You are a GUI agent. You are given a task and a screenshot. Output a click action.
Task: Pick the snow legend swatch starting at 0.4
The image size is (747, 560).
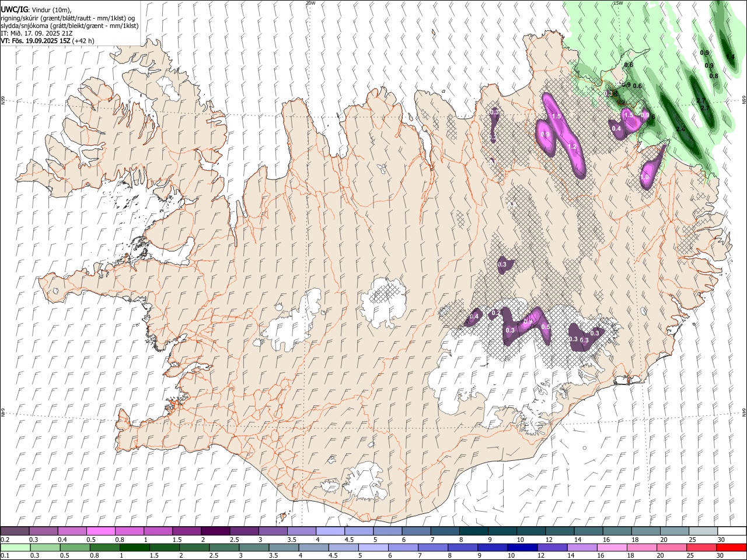pyautogui.click(x=72, y=531)
